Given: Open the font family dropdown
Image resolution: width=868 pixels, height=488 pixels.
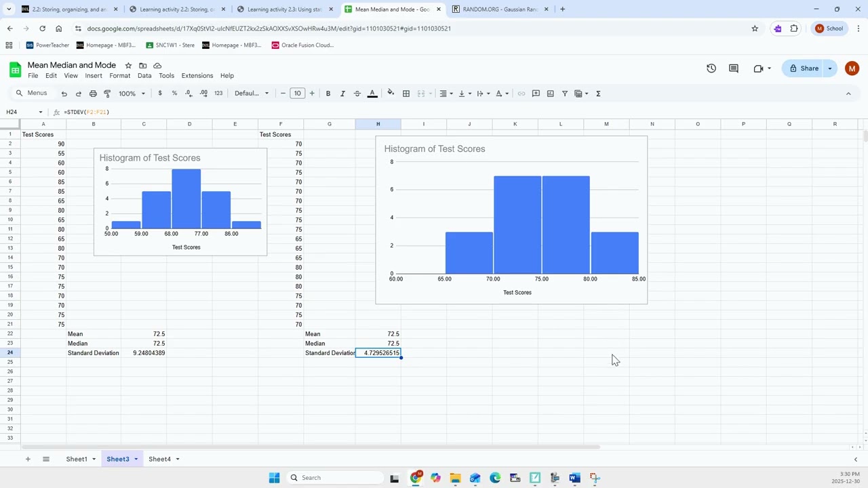Looking at the screenshot, I should (252, 94).
